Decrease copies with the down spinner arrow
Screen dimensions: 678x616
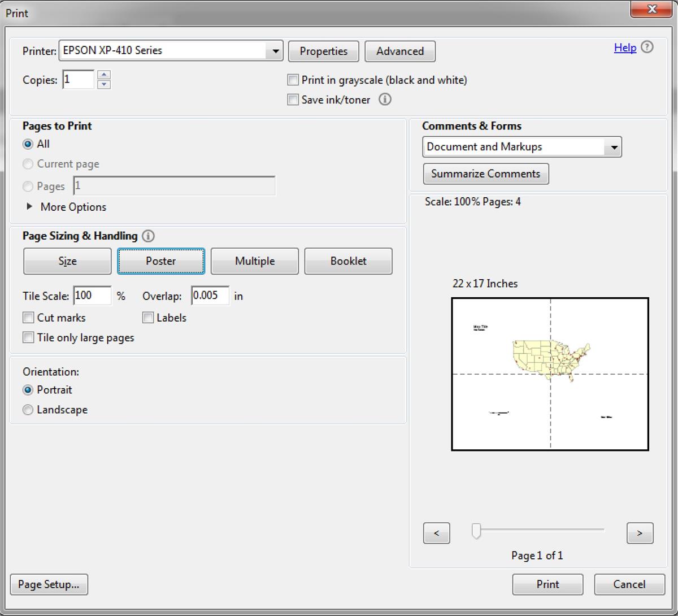pyautogui.click(x=104, y=85)
